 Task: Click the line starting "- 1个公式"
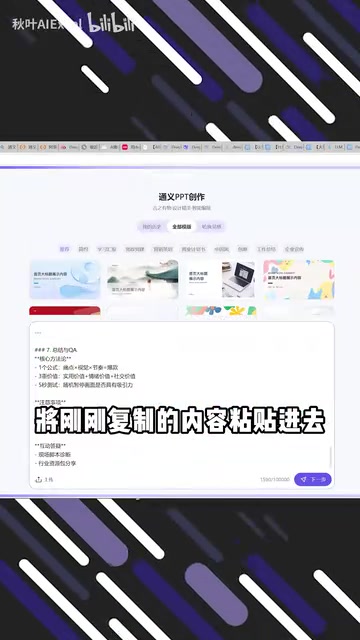76,367
